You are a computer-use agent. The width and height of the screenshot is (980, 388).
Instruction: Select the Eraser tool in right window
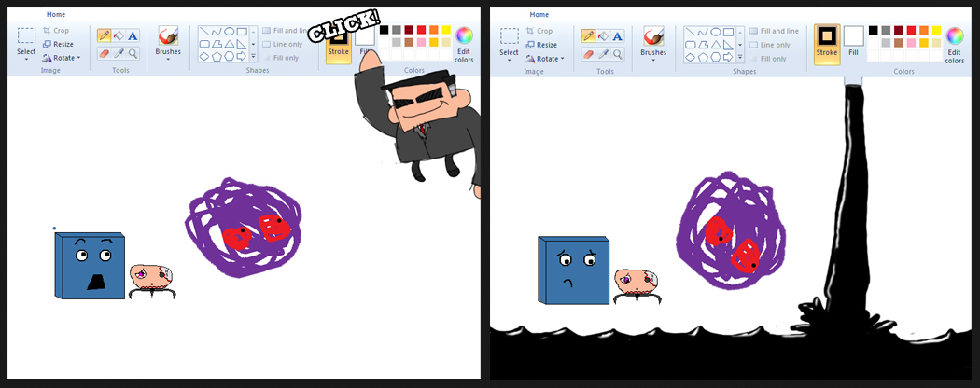pos(587,53)
